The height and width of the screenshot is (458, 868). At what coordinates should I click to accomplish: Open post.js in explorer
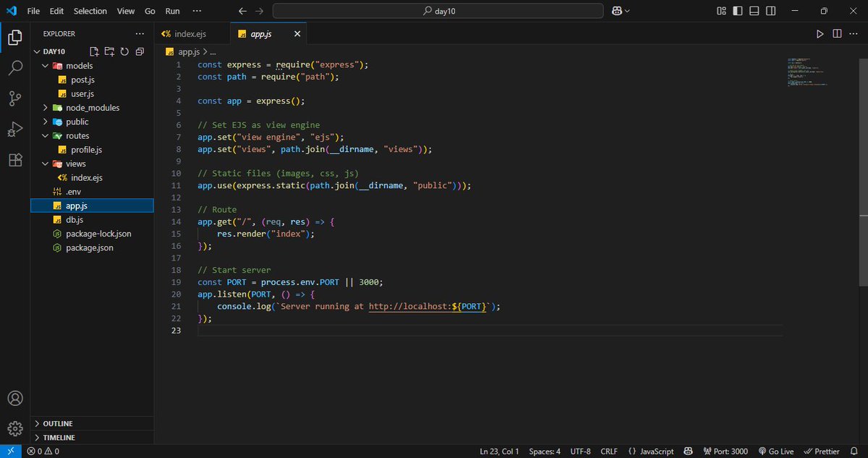click(x=82, y=80)
